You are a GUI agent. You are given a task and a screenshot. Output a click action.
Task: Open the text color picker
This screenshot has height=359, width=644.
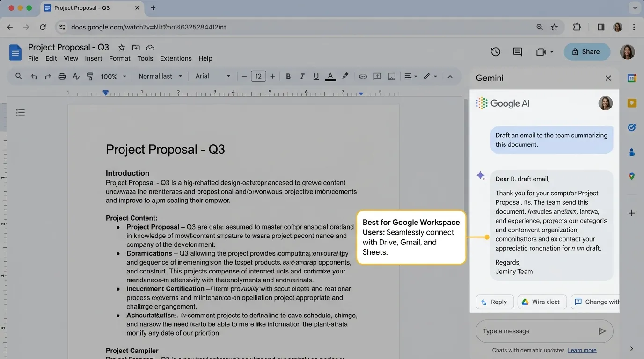330,76
